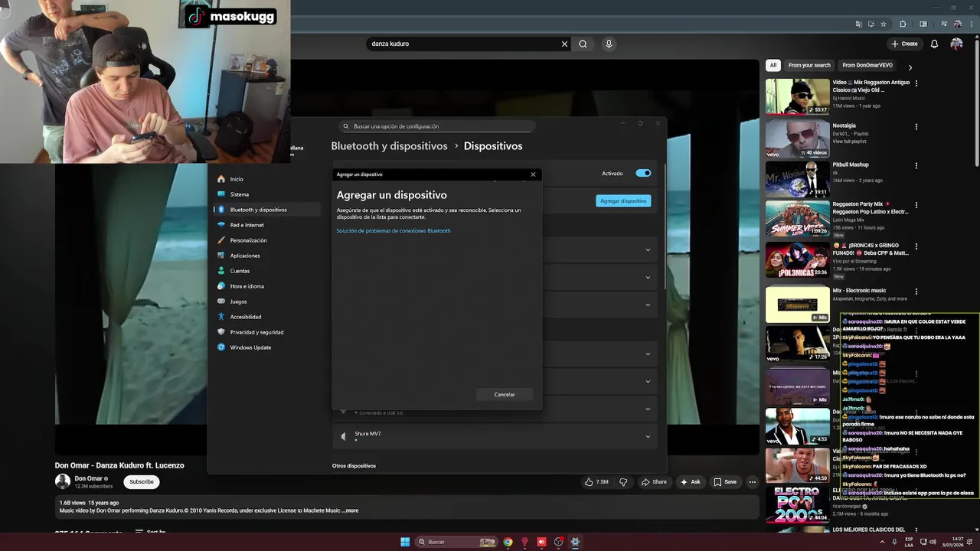
Task: Bookmark this page with the star icon
Action: click(x=883, y=24)
